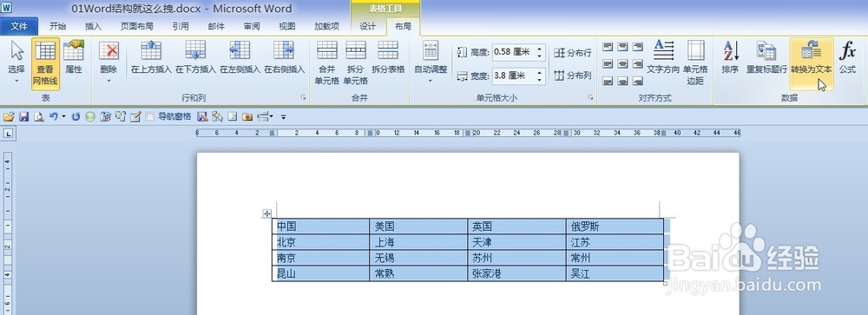Open 单元格边距 (Cell Margins)
Screen dimensions: 868x315
pos(695,62)
